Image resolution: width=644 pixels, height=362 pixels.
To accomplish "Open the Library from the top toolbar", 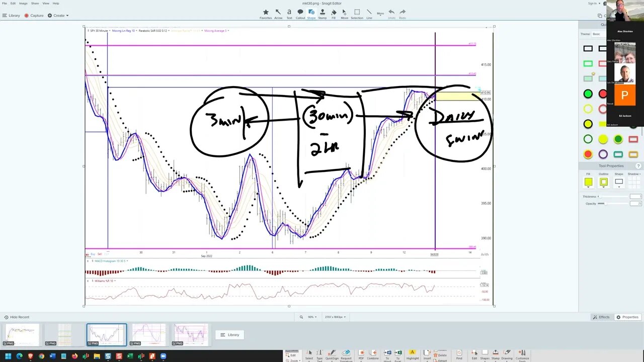I will (x=11, y=16).
